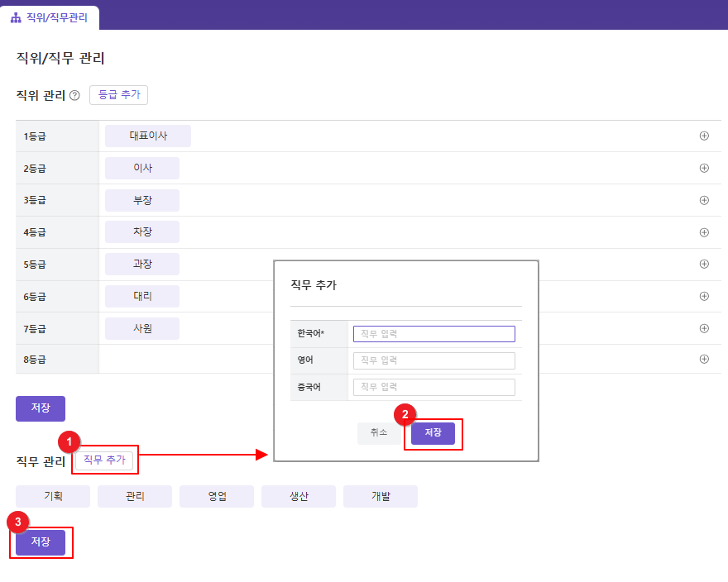The height and width of the screenshot is (582, 728).
Task: Add a position using 7등급 plus icon
Action: click(704, 328)
